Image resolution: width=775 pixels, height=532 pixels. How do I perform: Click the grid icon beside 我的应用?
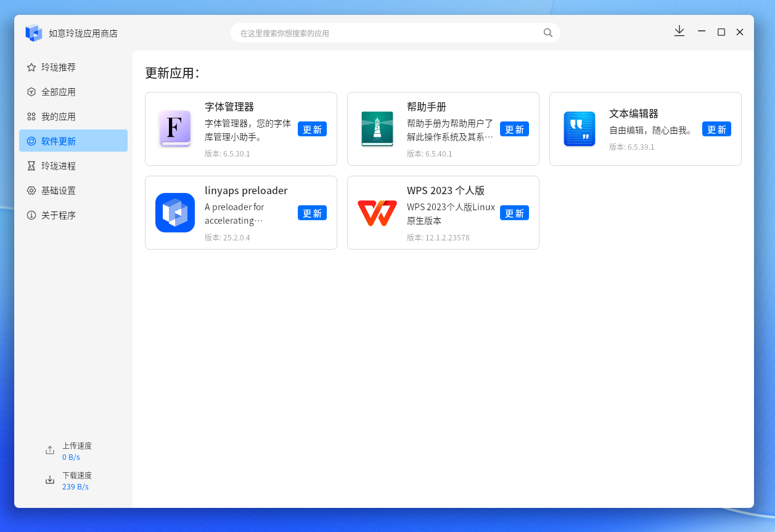click(x=31, y=117)
